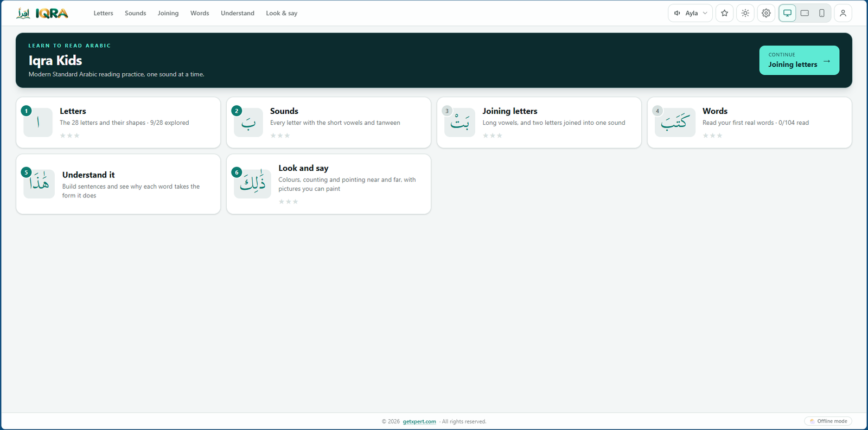Open the favorites star icon
The width and height of the screenshot is (868, 430).
[724, 13]
